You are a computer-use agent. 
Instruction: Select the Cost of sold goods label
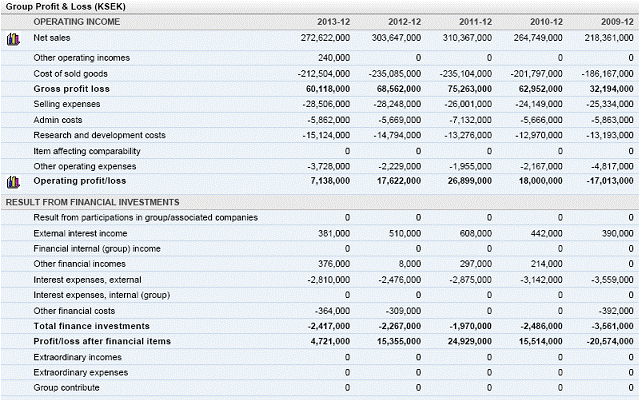(70, 74)
